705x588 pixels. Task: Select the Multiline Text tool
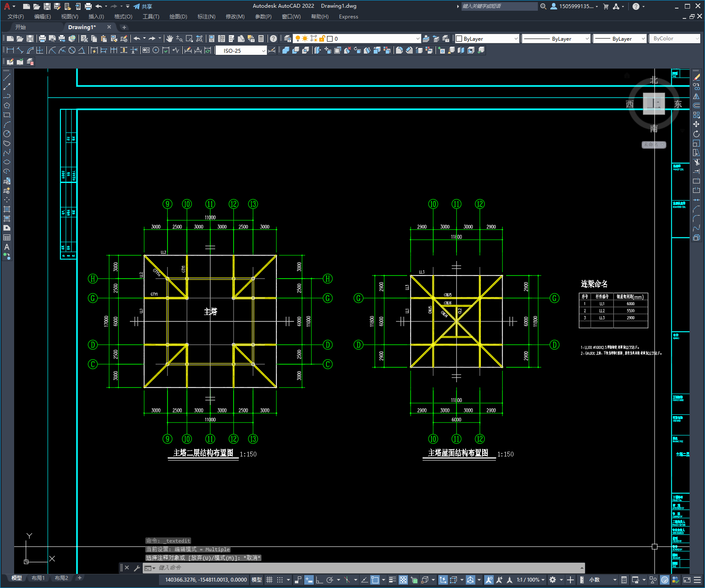point(7,247)
